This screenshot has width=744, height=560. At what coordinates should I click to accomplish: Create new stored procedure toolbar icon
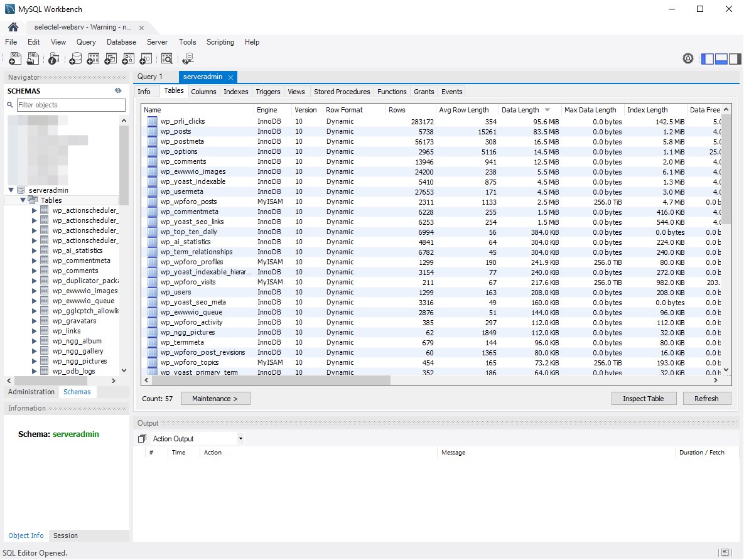(128, 59)
